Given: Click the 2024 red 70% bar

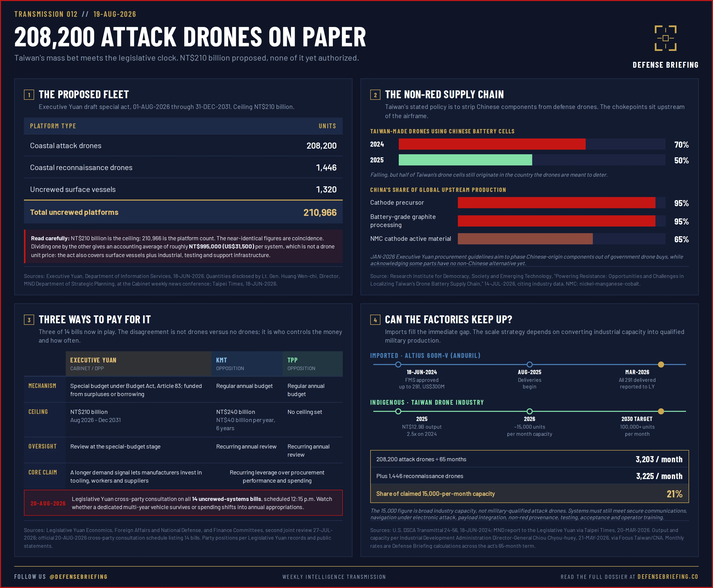Looking at the screenshot, I should point(492,144).
